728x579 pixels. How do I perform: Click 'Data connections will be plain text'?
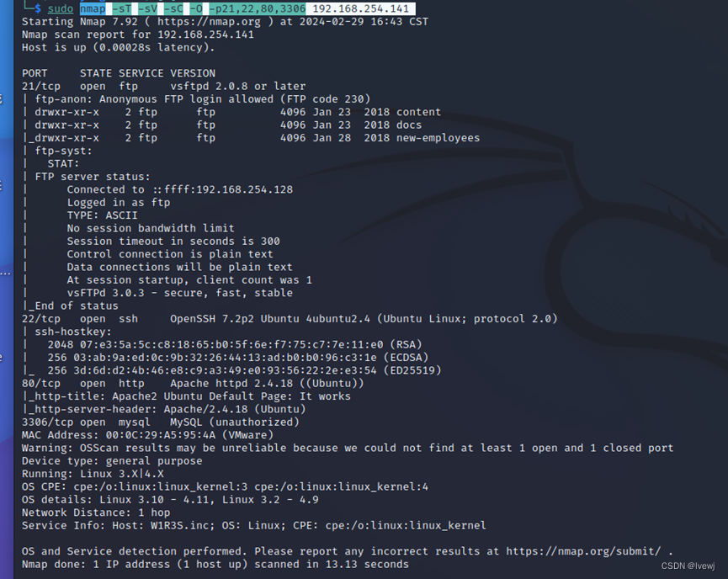(180, 268)
